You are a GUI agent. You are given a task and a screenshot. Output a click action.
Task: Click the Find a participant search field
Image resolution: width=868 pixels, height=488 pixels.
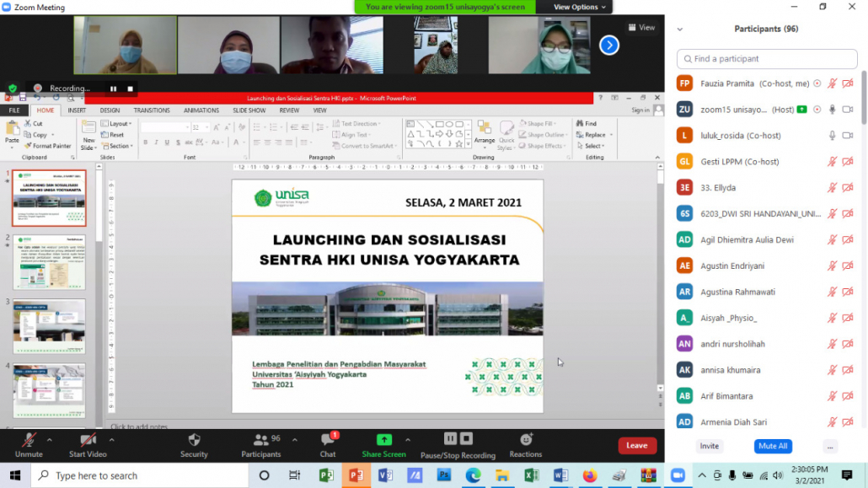(767, 59)
